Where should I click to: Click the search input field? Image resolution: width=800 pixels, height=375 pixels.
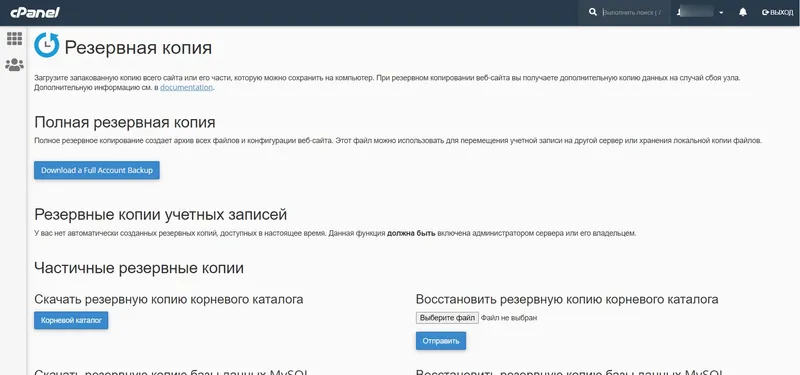[x=634, y=12]
